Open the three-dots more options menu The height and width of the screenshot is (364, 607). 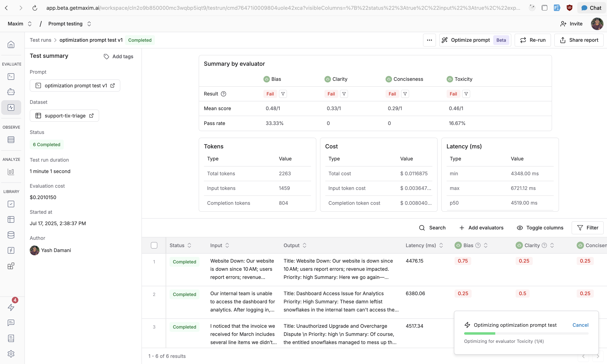429,40
